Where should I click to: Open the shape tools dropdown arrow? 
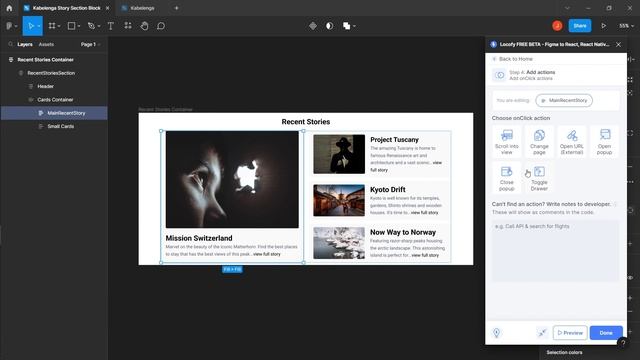click(78, 26)
